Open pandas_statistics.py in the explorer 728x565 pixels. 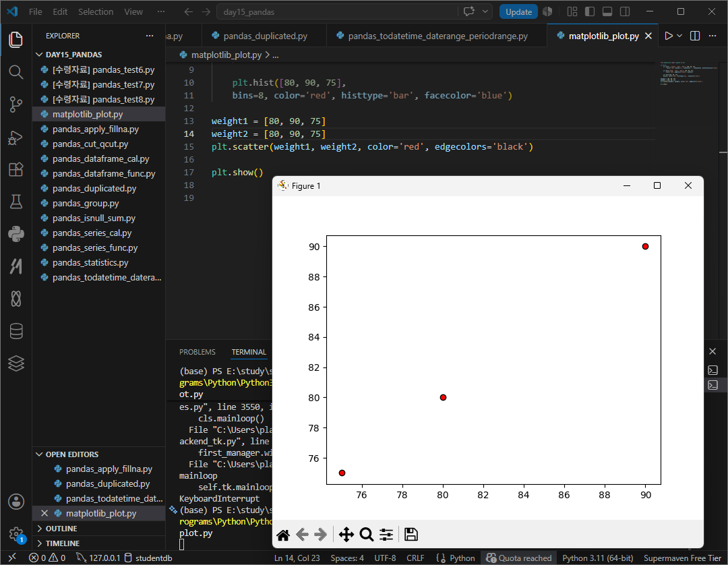click(x=98, y=263)
